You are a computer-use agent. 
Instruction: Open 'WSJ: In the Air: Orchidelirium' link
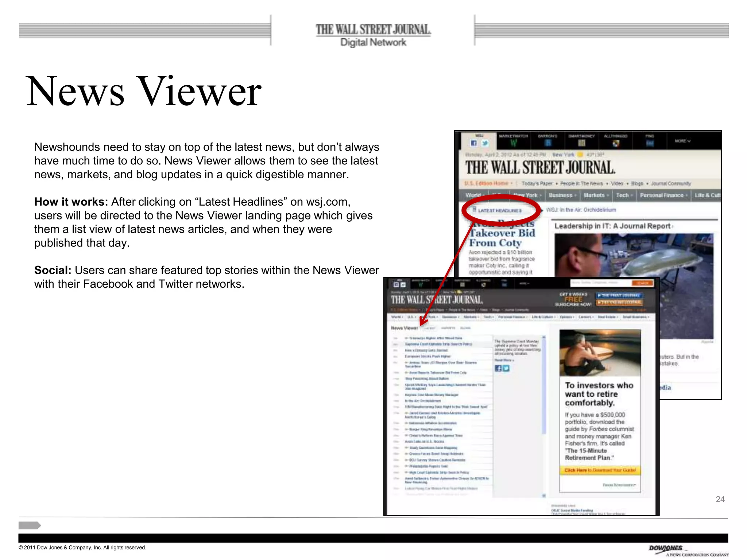click(581, 210)
